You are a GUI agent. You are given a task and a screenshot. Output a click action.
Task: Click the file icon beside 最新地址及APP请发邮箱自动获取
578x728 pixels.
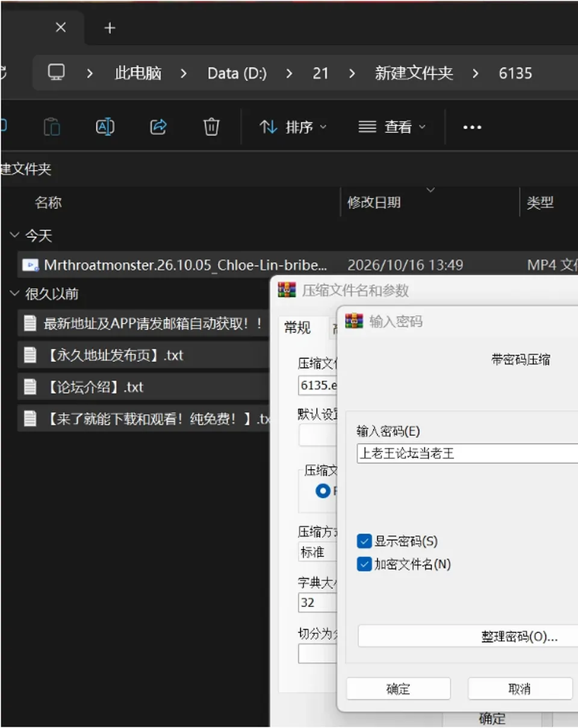point(30,323)
